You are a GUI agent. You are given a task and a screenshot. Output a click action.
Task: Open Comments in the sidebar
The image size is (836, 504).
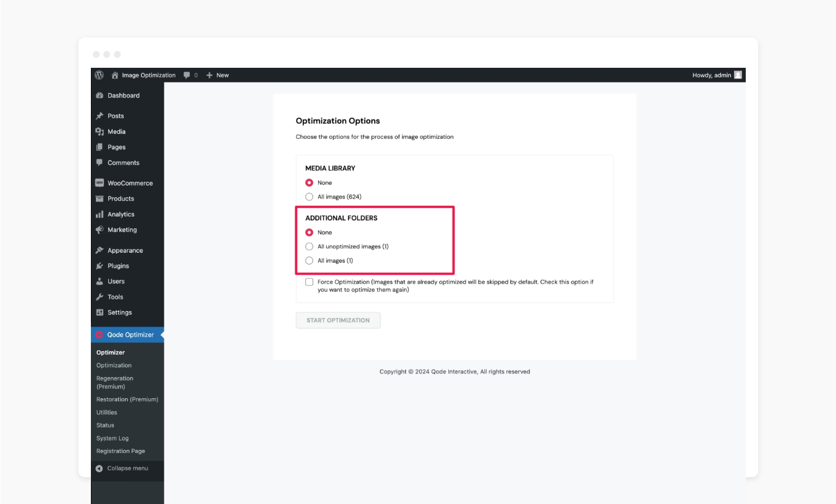click(123, 162)
